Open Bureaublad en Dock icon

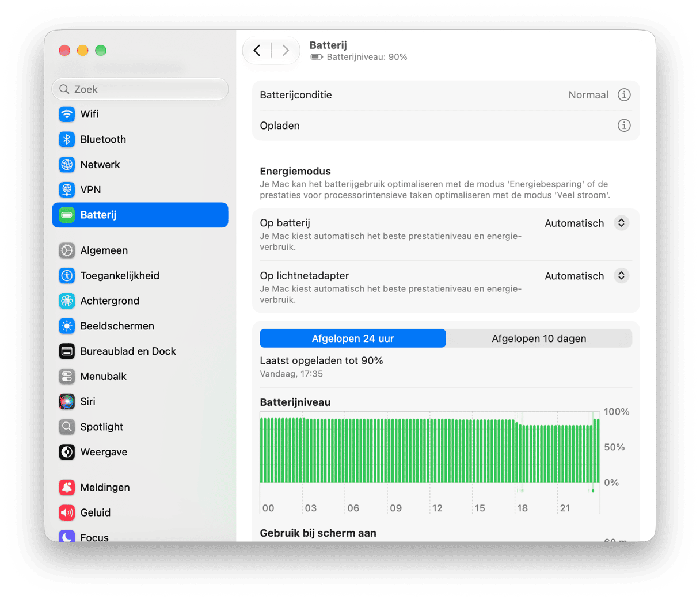[x=67, y=351]
